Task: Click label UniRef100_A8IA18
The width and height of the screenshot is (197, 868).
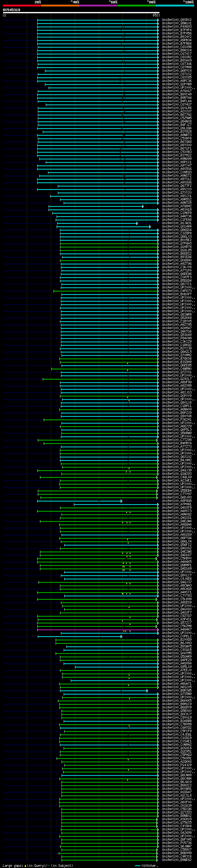Action: pyautogui.click(x=177, y=210)
